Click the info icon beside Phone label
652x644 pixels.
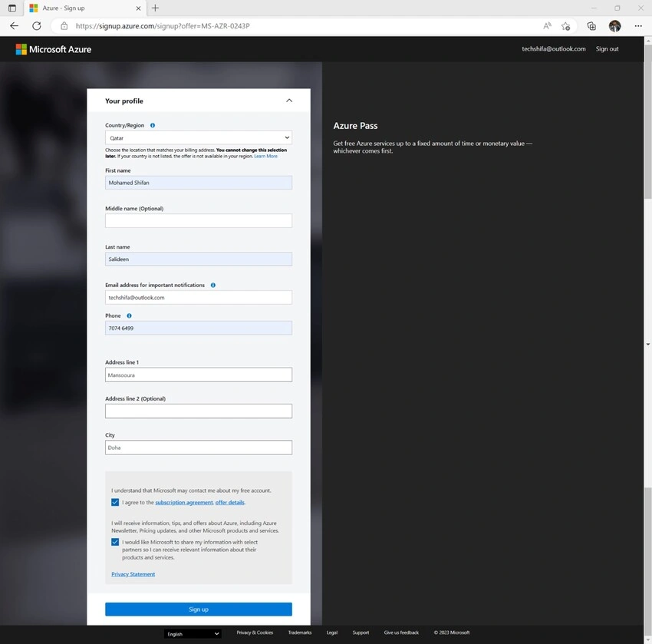129,315
